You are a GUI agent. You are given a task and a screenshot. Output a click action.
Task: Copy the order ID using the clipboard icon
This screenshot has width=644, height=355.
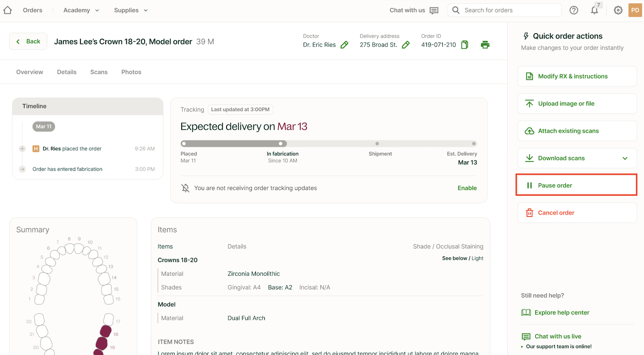(464, 45)
